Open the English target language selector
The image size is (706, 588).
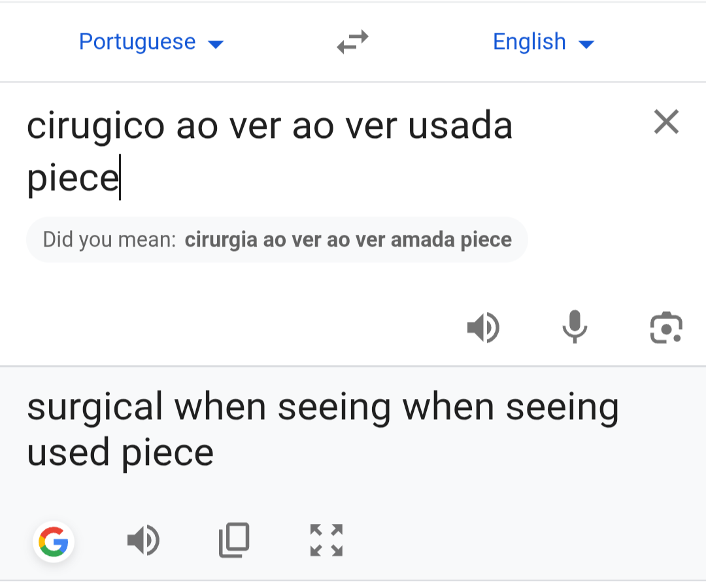529,43
